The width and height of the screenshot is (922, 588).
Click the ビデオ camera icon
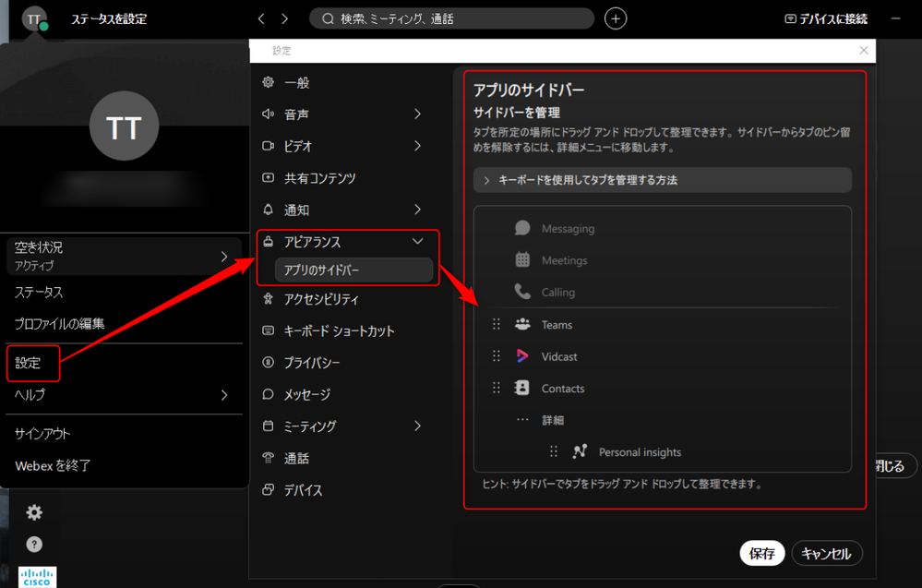tap(269, 146)
